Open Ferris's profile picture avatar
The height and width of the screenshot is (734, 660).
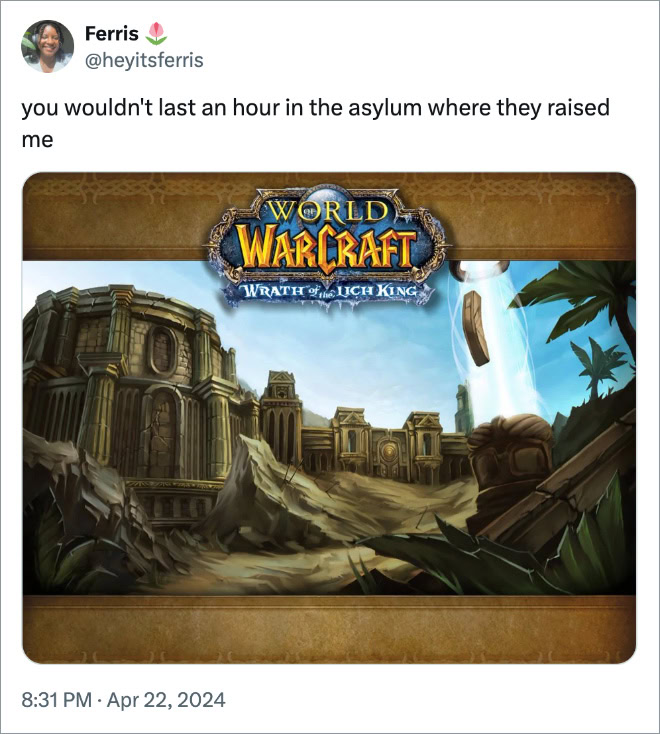(x=47, y=46)
